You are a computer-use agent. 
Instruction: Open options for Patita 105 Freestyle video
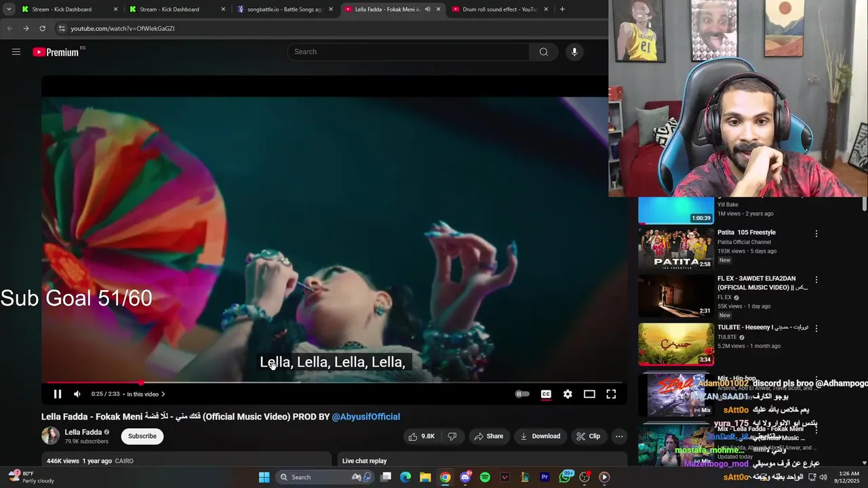click(x=816, y=234)
